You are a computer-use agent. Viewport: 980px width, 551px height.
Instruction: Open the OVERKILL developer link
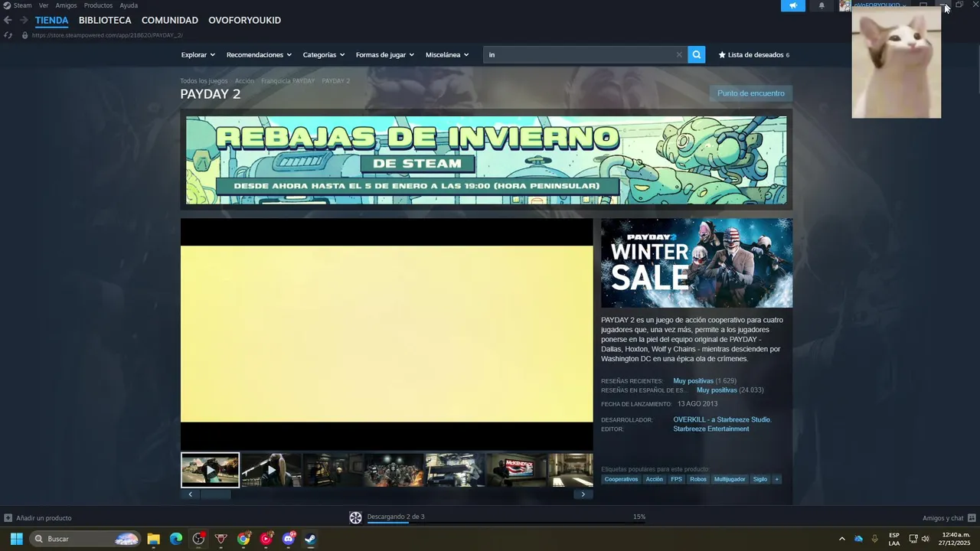[x=722, y=419]
